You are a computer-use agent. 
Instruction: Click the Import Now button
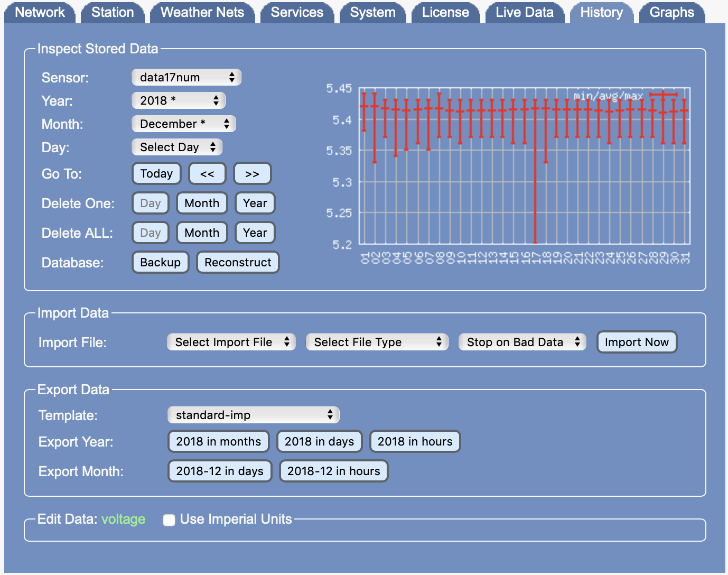tap(637, 342)
